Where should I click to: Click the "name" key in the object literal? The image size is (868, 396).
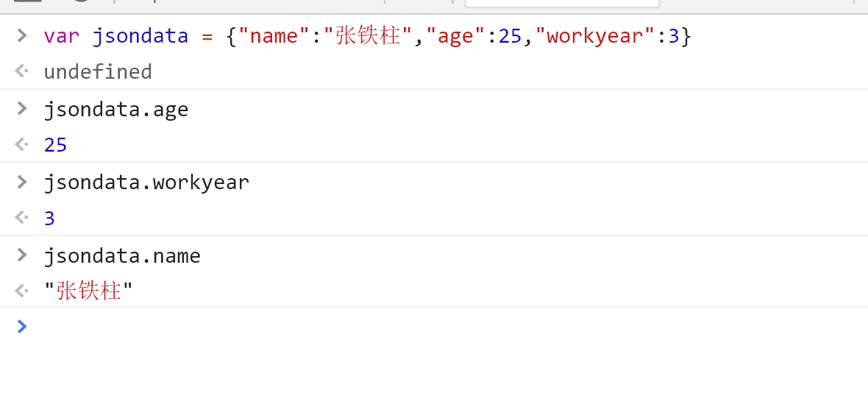(274, 35)
